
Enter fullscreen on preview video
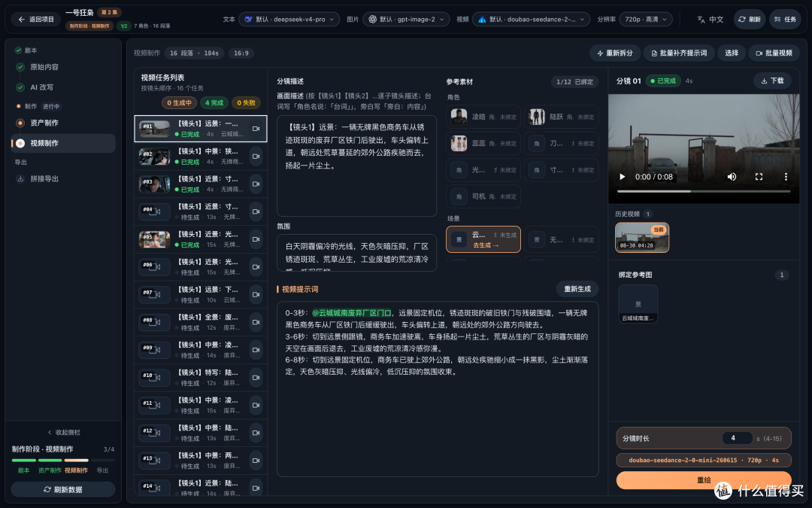(759, 177)
